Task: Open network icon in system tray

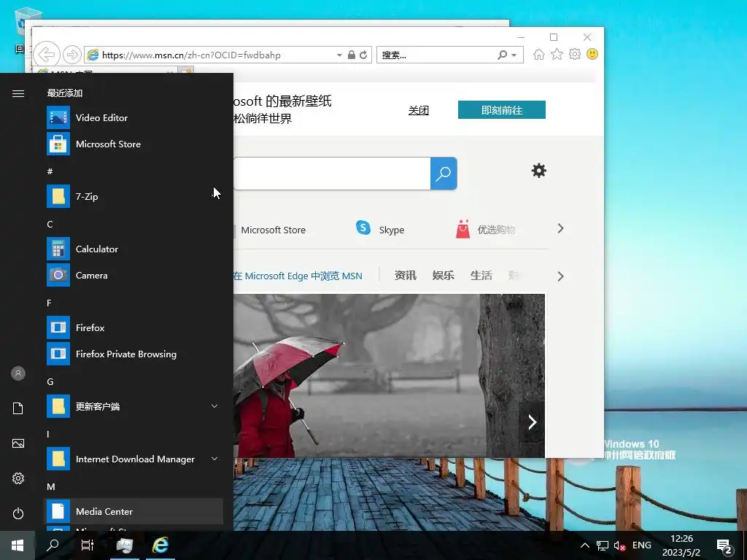Action: tap(603, 545)
